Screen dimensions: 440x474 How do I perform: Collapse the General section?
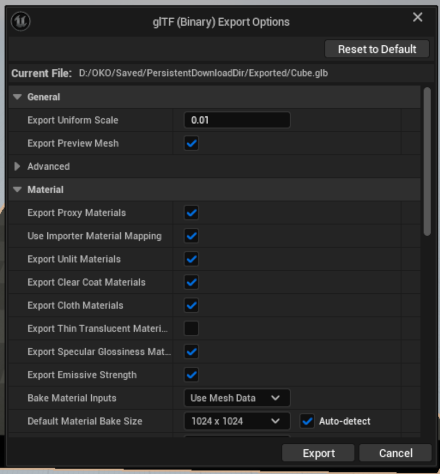pos(17,97)
